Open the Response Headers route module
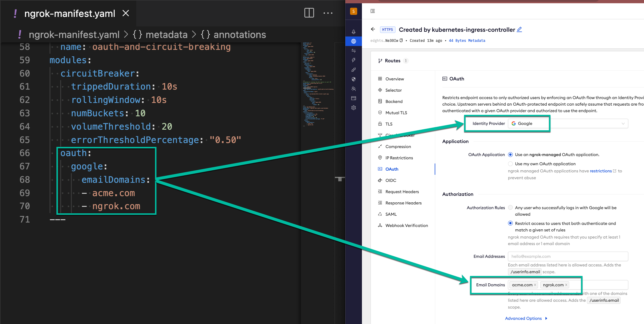644x324 pixels. click(404, 203)
